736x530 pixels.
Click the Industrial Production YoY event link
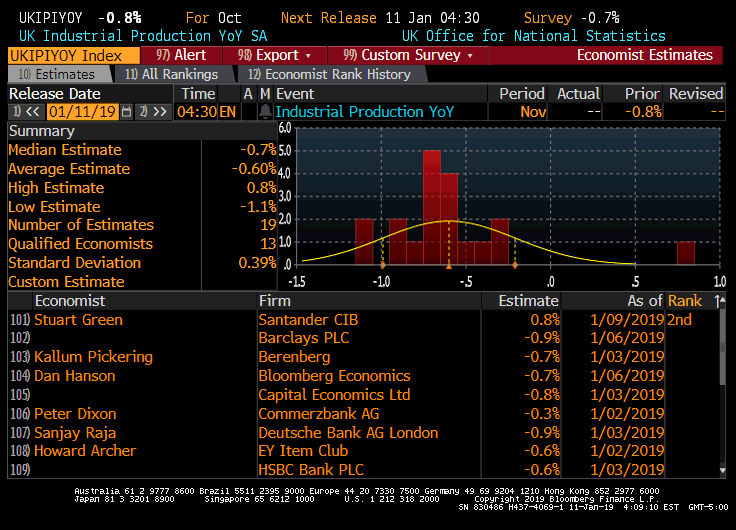[365, 112]
